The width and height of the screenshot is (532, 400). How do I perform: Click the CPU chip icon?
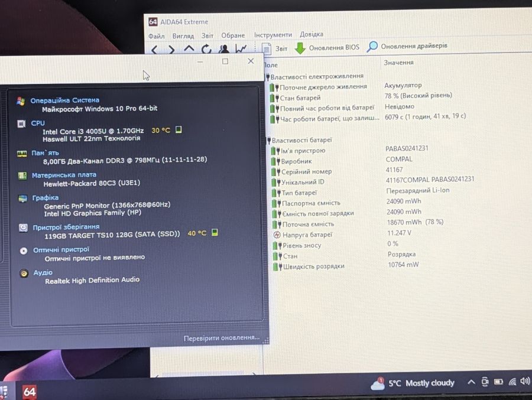pos(21,124)
